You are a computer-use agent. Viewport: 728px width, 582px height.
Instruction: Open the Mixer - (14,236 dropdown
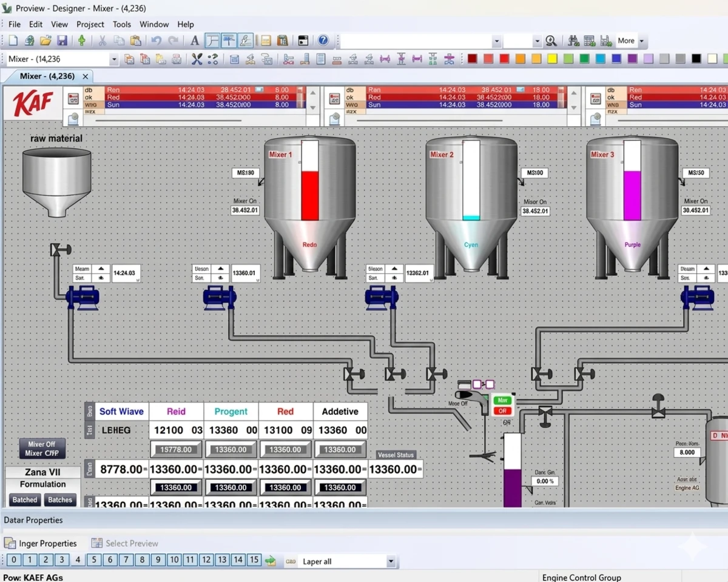tap(114, 59)
